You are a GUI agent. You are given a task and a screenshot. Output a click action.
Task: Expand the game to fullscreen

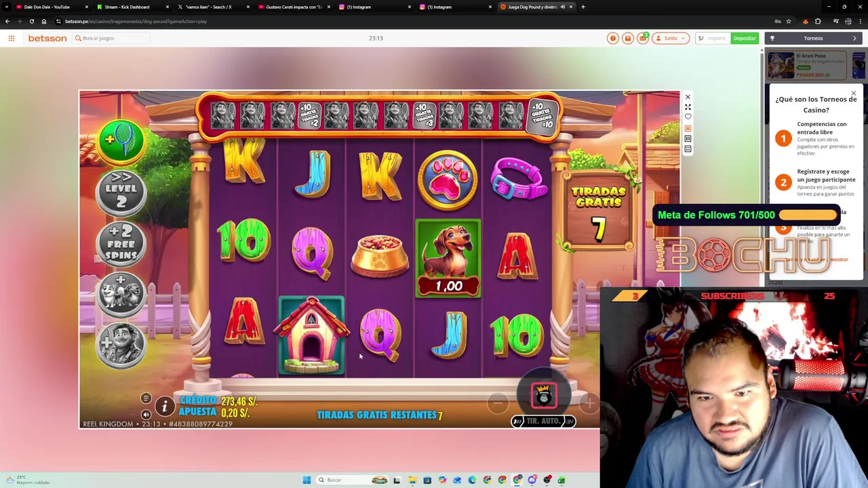[x=688, y=107]
